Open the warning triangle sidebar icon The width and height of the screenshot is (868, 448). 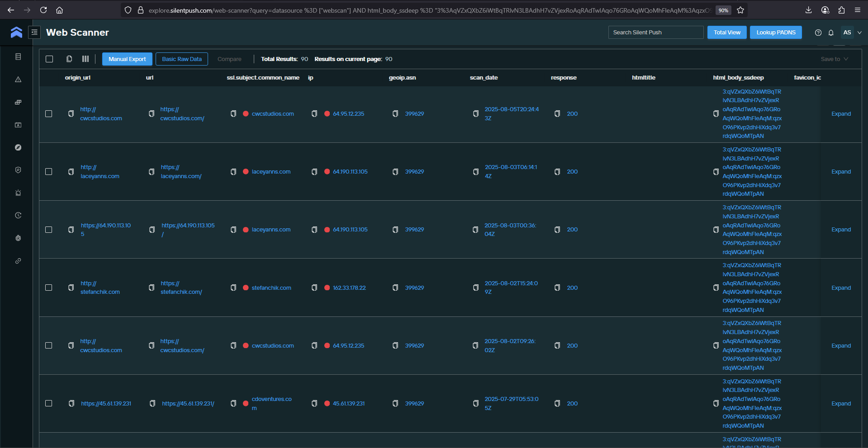18,80
